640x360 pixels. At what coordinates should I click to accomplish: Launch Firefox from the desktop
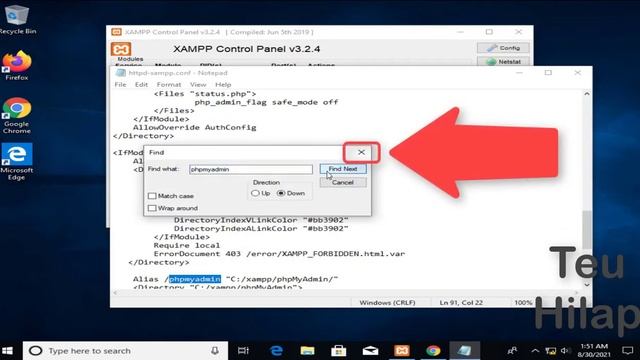click(x=17, y=65)
